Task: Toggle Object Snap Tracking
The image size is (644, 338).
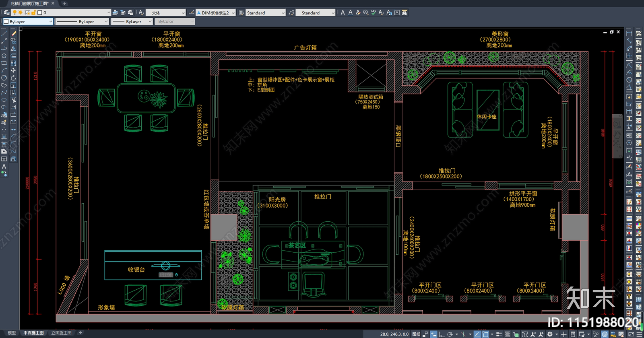Action: (477, 334)
